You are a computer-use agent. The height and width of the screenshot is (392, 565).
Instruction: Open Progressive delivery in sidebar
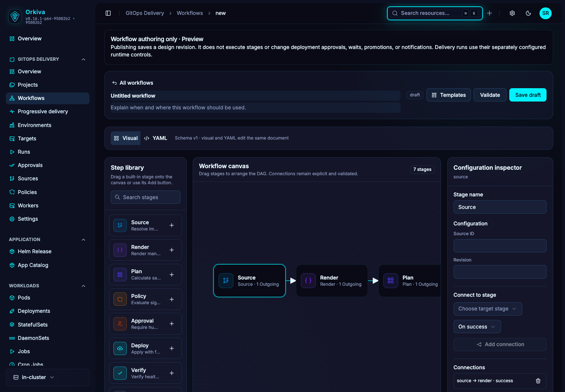47,112
